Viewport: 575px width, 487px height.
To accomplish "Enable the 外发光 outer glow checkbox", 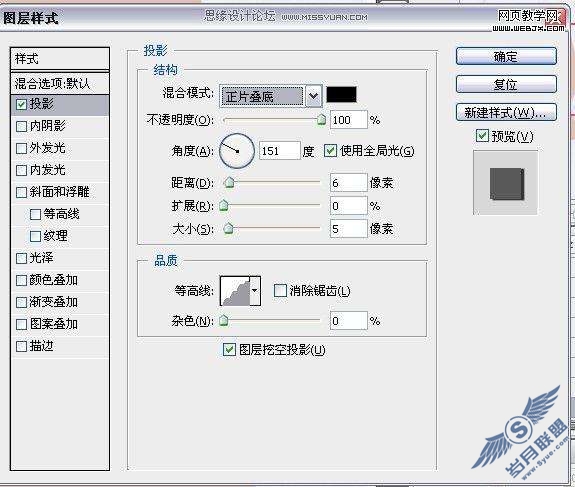I will (21, 149).
